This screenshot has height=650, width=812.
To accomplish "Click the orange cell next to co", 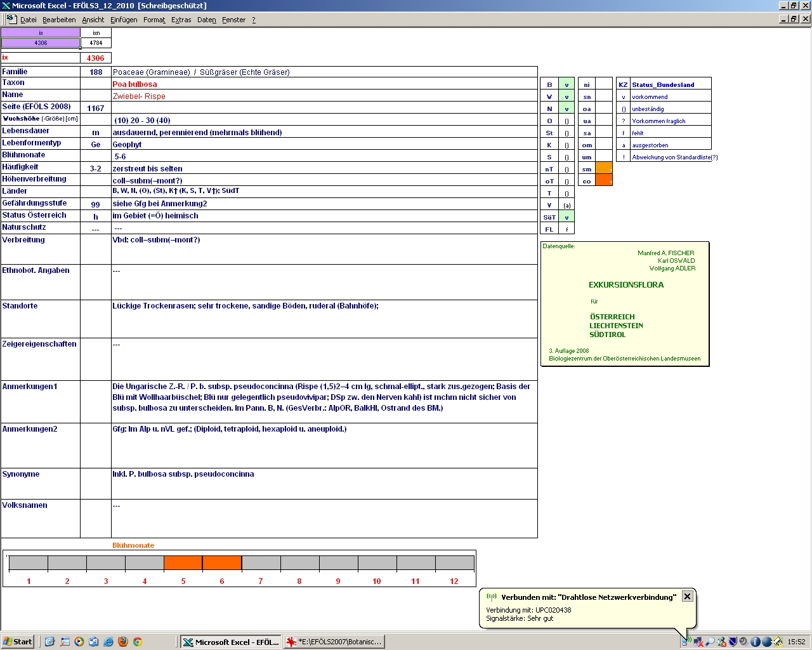I will [604, 180].
